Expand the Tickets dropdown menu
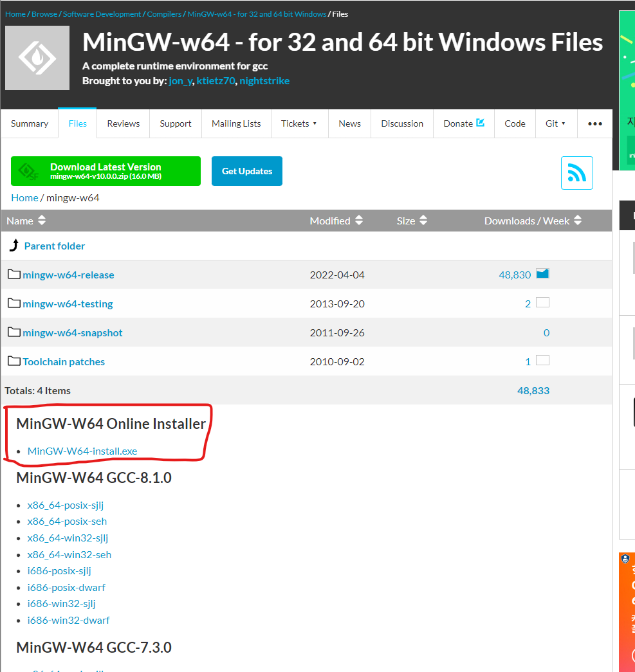 click(x=299, y=123)
